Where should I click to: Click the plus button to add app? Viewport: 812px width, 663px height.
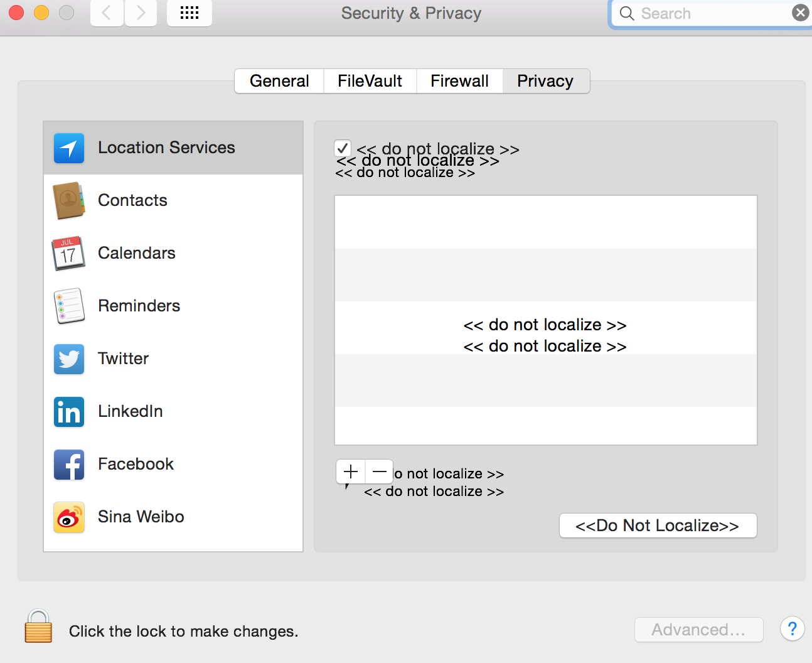pos(350,471)
